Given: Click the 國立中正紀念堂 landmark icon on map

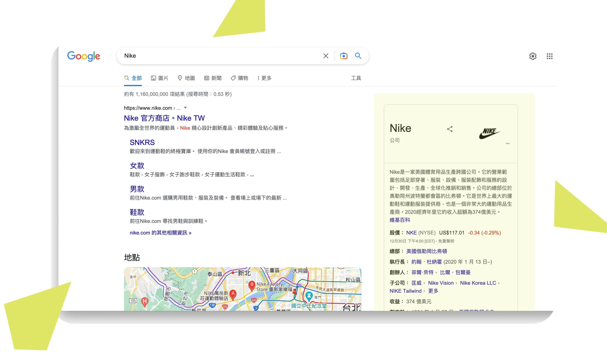Looking at the screenshot, I should click(309, 297).
